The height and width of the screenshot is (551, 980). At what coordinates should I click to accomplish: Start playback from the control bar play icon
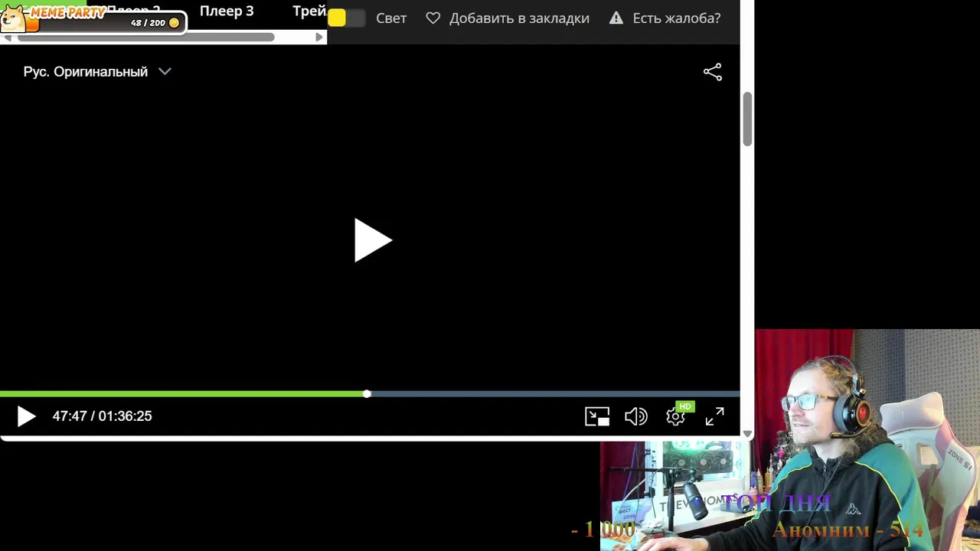26,416
